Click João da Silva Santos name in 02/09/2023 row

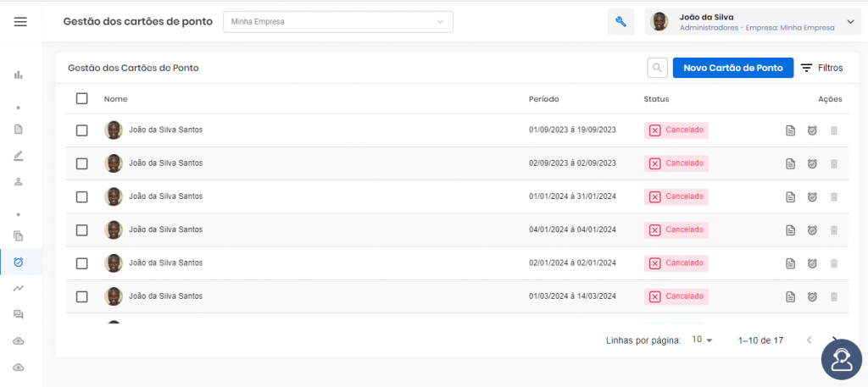[x=165, y=163]
